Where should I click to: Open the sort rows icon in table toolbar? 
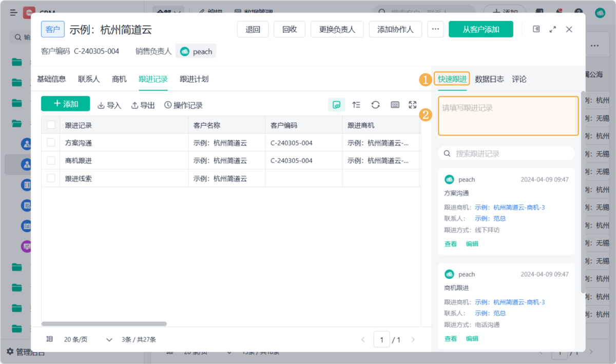[356, 105]
